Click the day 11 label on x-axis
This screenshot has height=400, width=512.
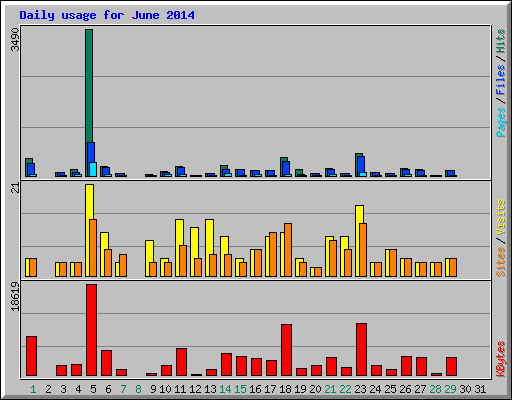[180, 389]
